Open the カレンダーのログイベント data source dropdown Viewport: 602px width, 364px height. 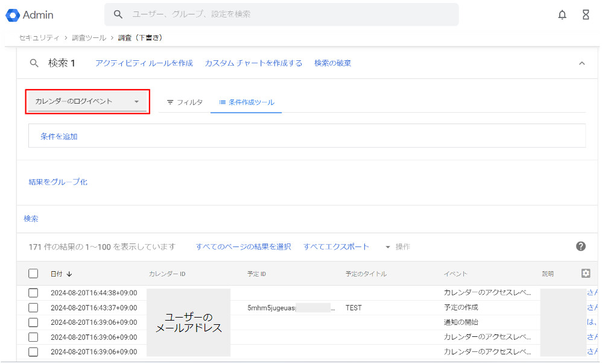tap(87, 101)
